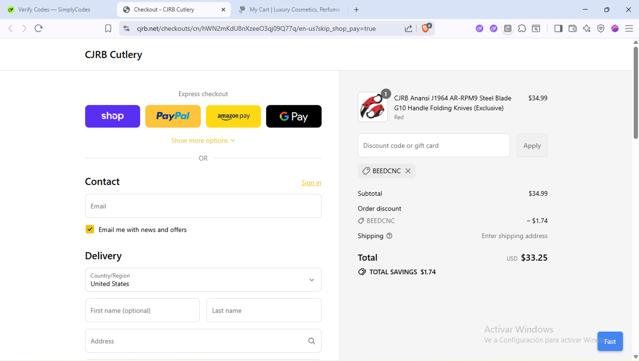This screenshot has height=361, width=639.
Task: Pay with Shop Pay
Action: (x=112, y=116)
